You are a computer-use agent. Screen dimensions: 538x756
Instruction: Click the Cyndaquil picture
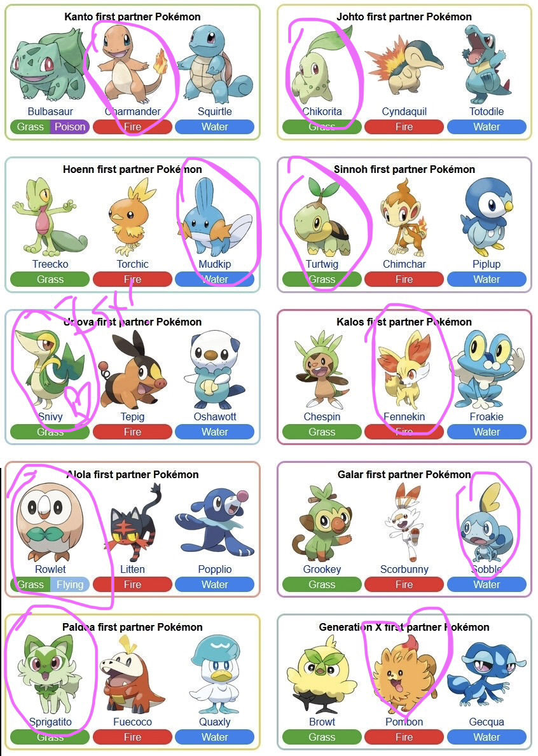tap(404, 68)
